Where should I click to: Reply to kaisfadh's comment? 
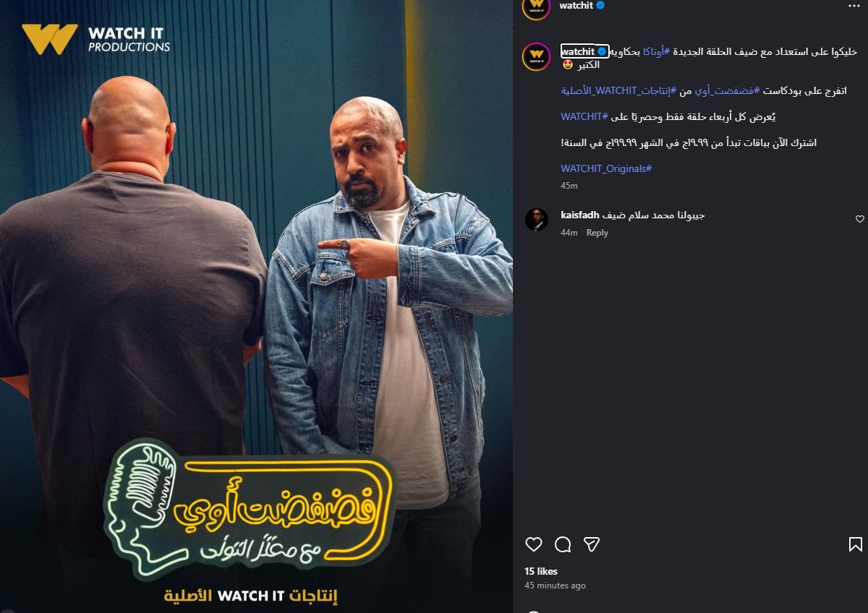point(597,233)
